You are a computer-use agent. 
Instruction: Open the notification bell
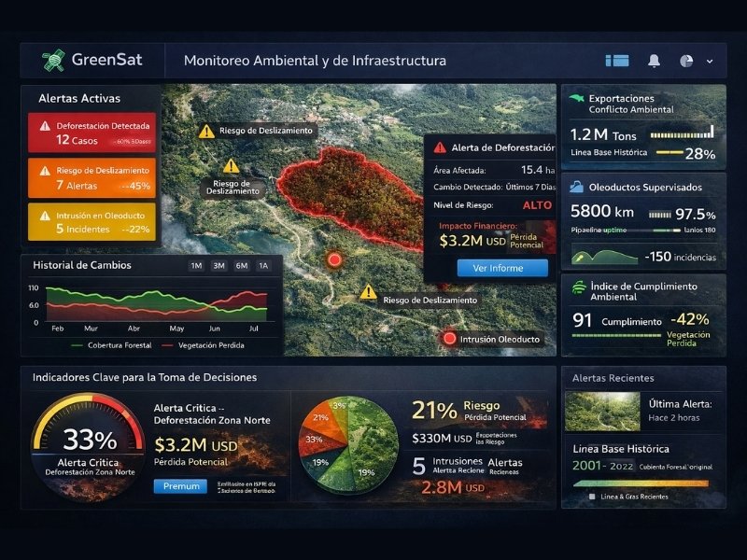(x=655, y=60)
